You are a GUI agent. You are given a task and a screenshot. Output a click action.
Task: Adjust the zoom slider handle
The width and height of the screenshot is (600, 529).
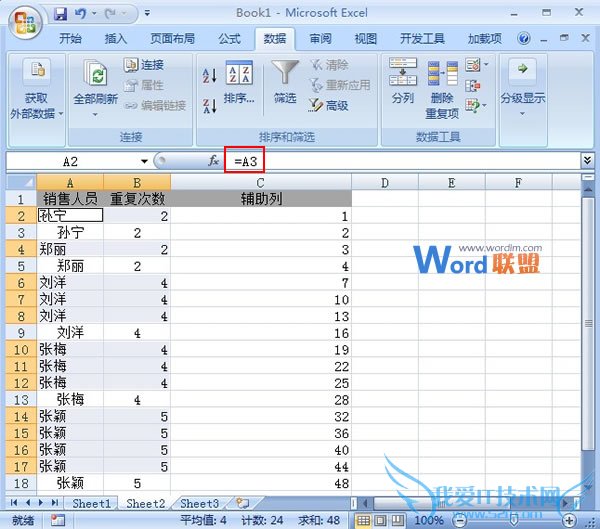coord(515,520)
